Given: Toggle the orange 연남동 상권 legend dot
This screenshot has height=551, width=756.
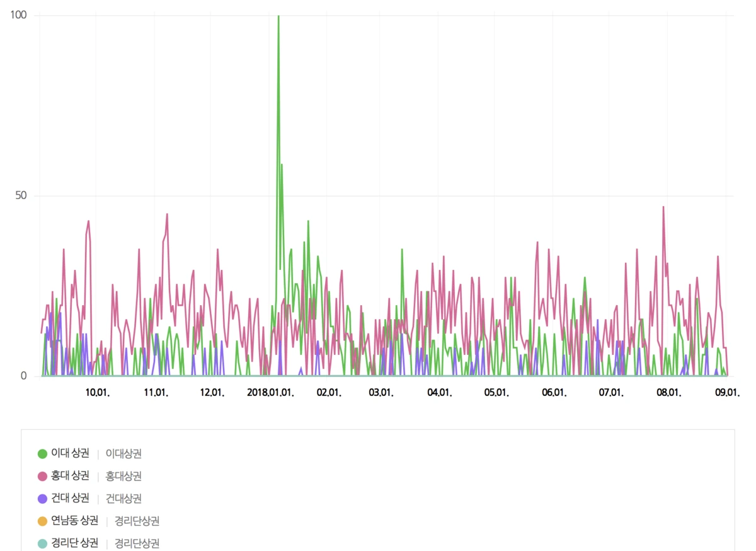Looking at the screenshot, I should pyautogui.click(x=43, y=521).
